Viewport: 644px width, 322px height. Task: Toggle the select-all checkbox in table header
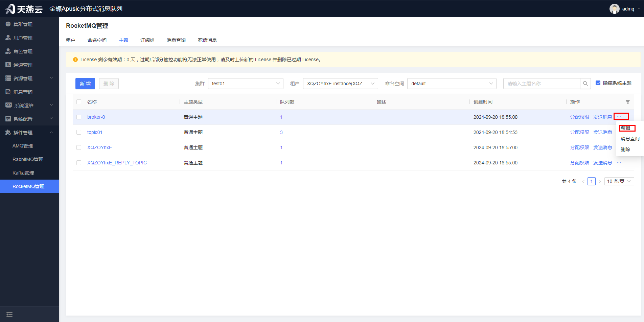tap(79, 102)
